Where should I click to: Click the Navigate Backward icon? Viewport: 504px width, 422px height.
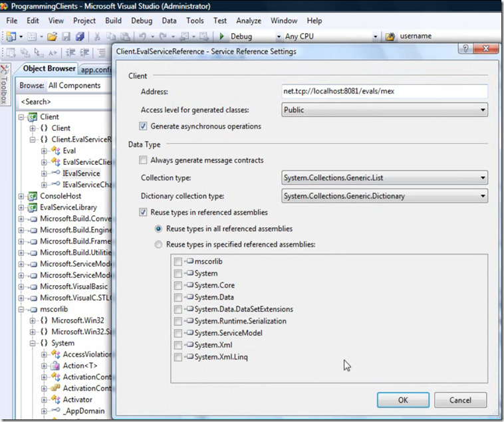coord(184,37)
